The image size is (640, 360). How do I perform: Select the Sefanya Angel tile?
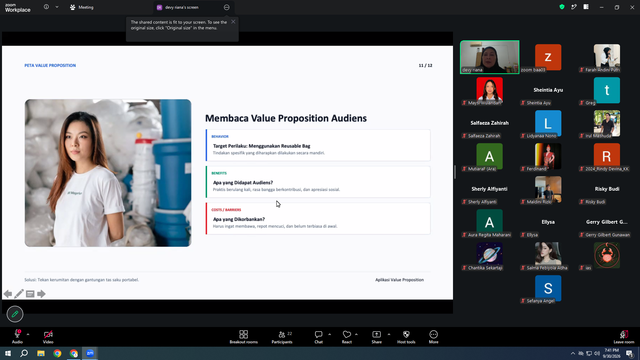548,289
